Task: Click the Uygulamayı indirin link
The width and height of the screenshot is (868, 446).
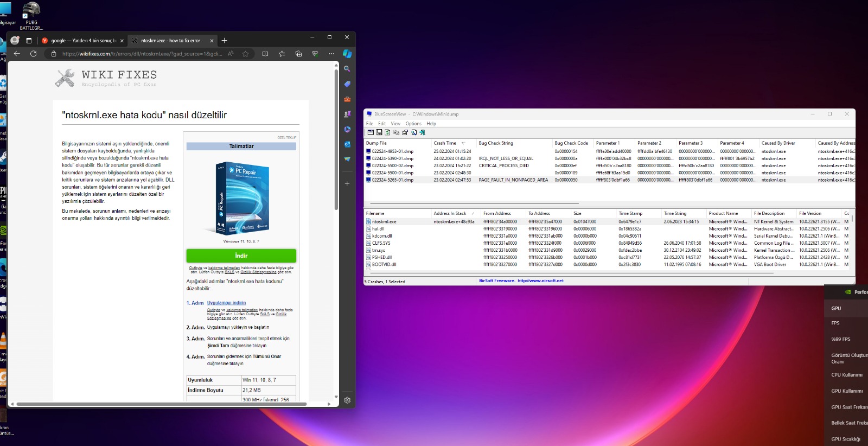Action: pos(226,303)
